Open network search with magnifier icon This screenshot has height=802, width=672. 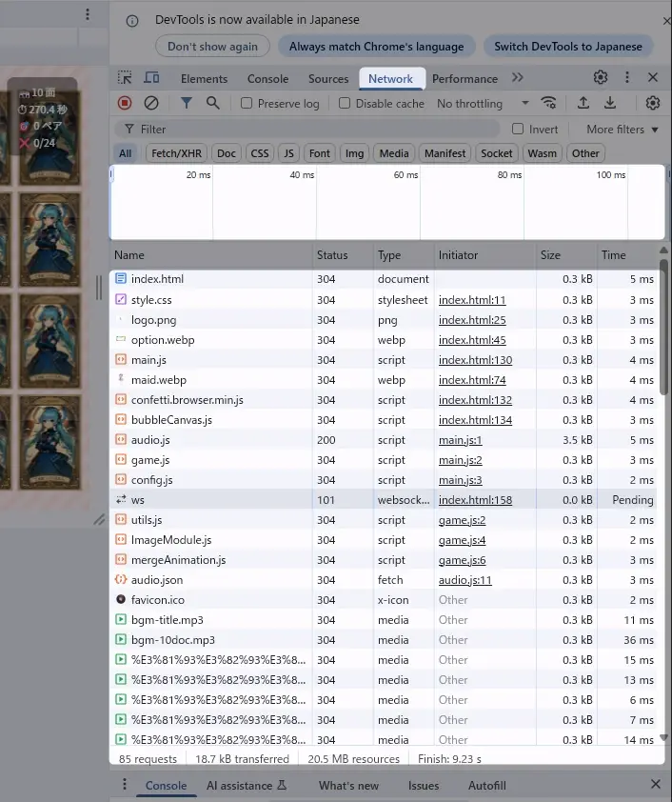[213, 103]
